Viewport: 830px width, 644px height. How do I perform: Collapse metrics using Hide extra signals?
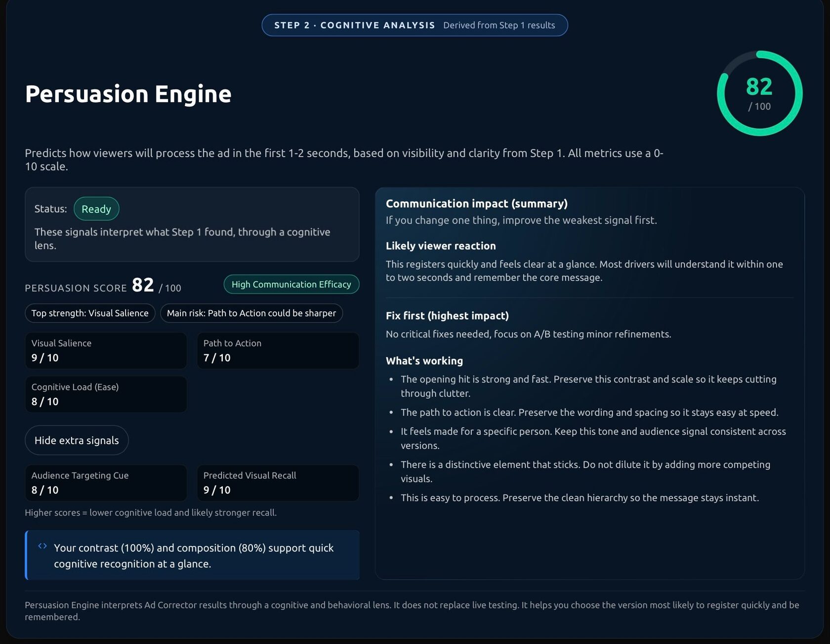click(77, 440)
